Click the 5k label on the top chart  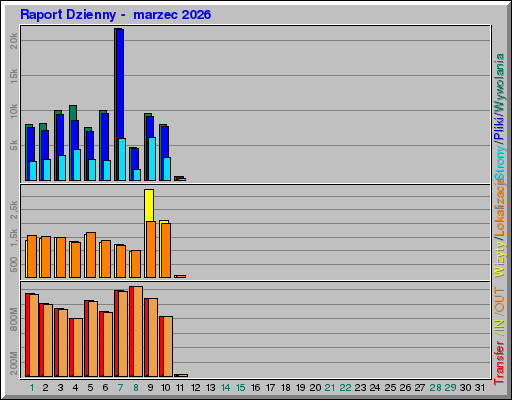point(13,145)
